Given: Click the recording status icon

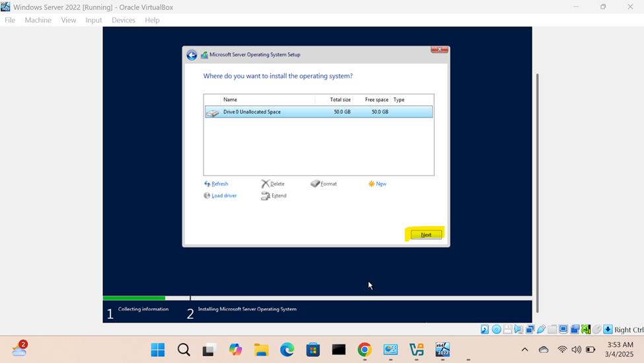Looking at the screenshot, I should click(x=574, y=329).
